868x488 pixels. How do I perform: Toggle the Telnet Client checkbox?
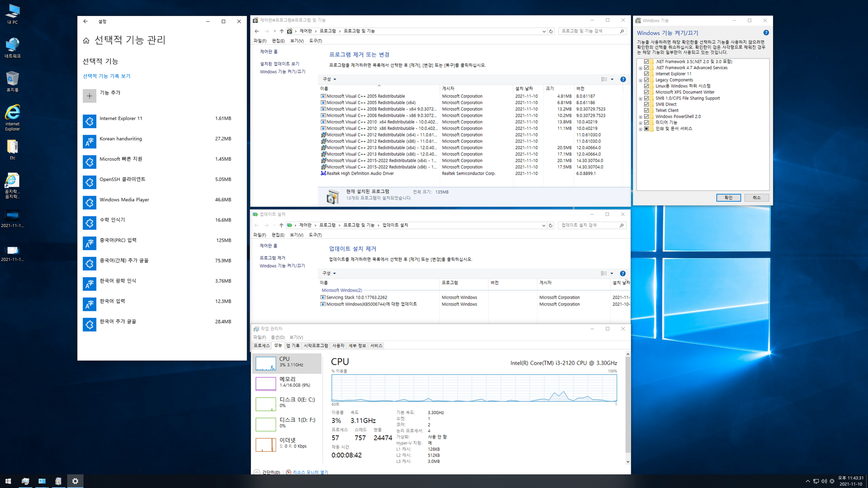[x=646, y=110]
